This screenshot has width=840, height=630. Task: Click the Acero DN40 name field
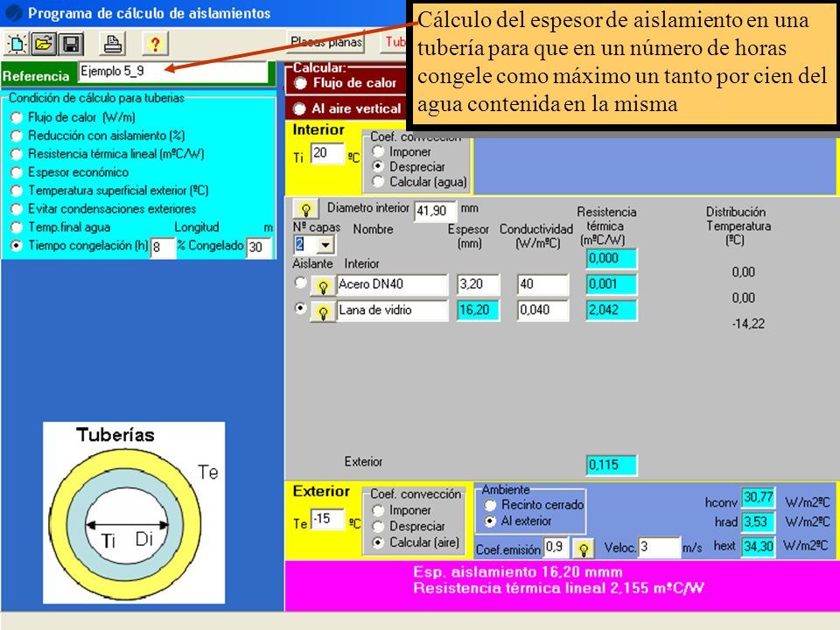coord(392,284)
